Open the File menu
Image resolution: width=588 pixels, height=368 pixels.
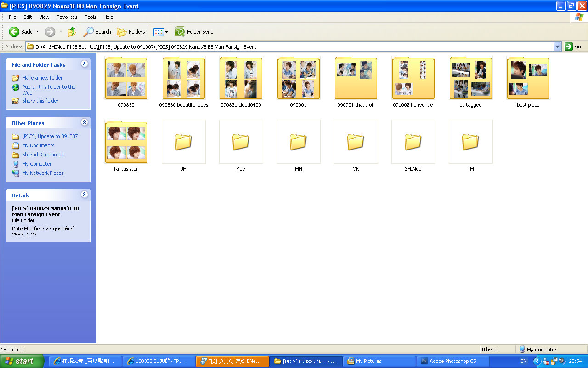click(x=12, y=17)
